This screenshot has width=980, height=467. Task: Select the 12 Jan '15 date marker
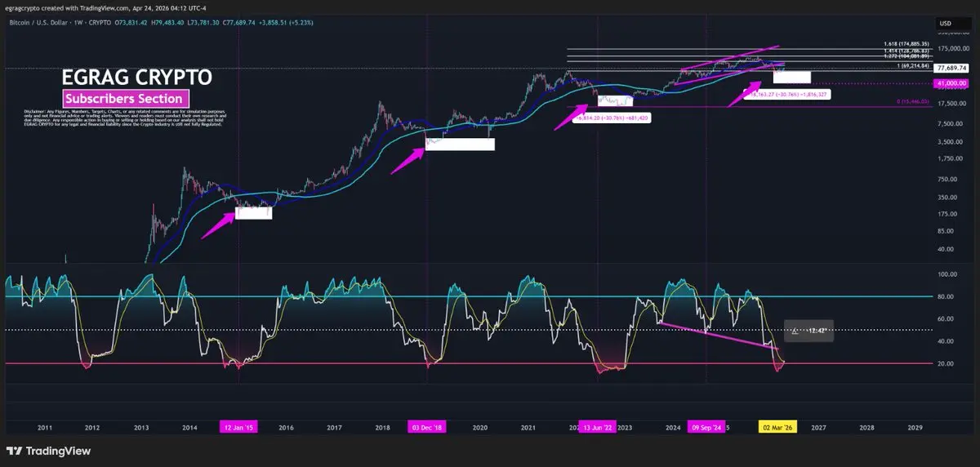pos(238,426)
